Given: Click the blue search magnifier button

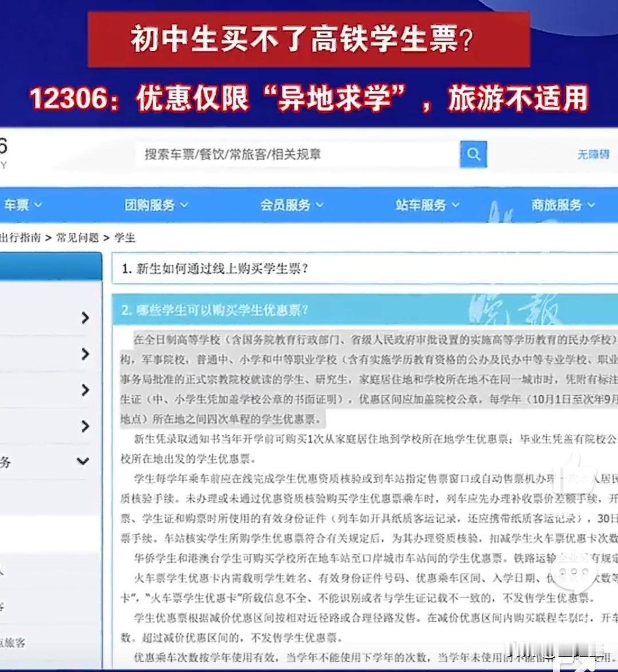Looking at the screenshot, I should 473,154.
